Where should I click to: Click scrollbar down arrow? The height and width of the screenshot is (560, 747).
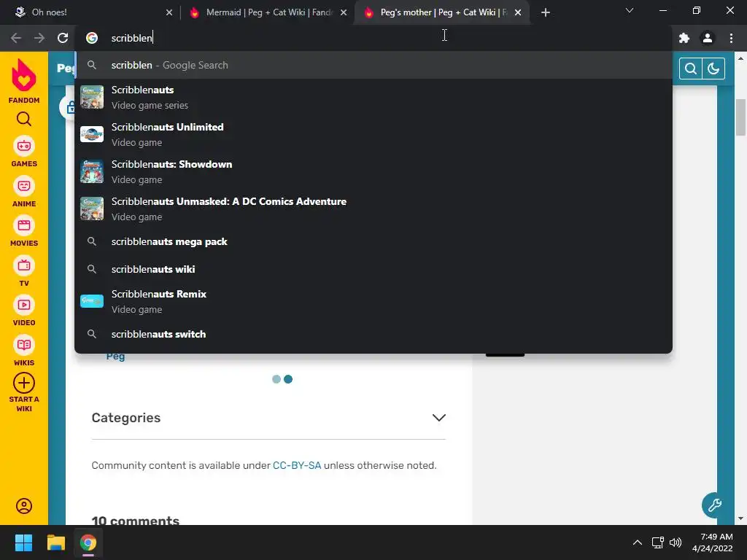coord(740,518)
